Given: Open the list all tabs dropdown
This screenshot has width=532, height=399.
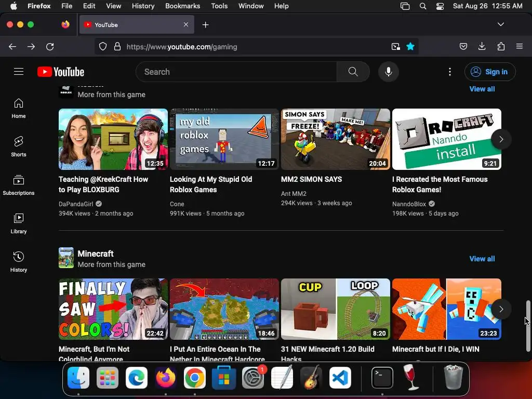Looking at the screenshot, I should click(x=501, y=24).
